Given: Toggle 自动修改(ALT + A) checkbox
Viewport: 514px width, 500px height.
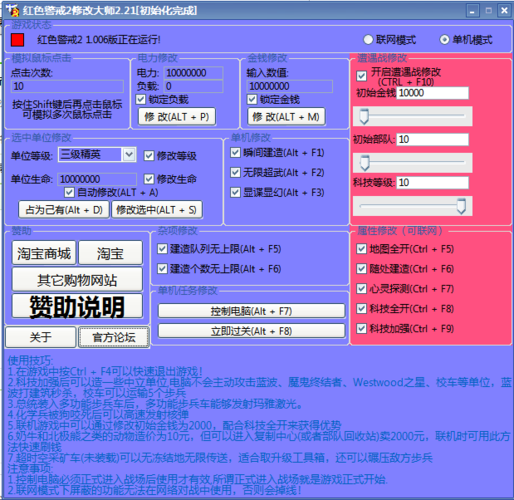Looking at the screenshot, I should [69, 192].
